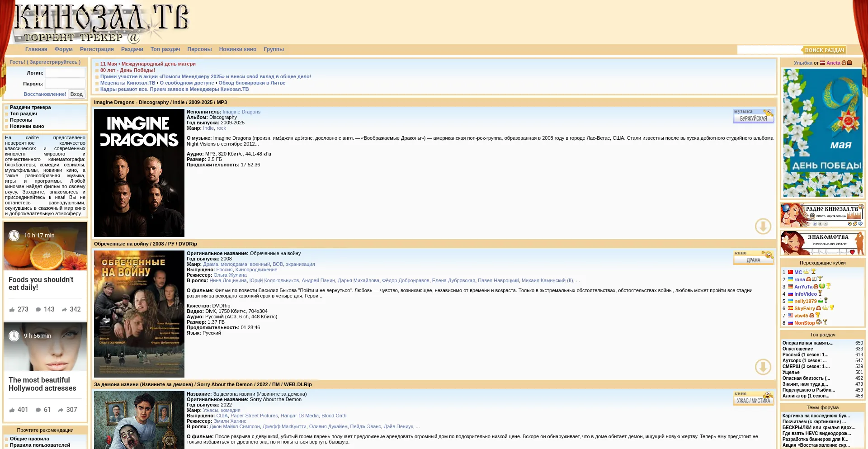This screenshot has height=449, width=868.
Task: Go to Новинки кино in top menu
Action: (237, 49)
